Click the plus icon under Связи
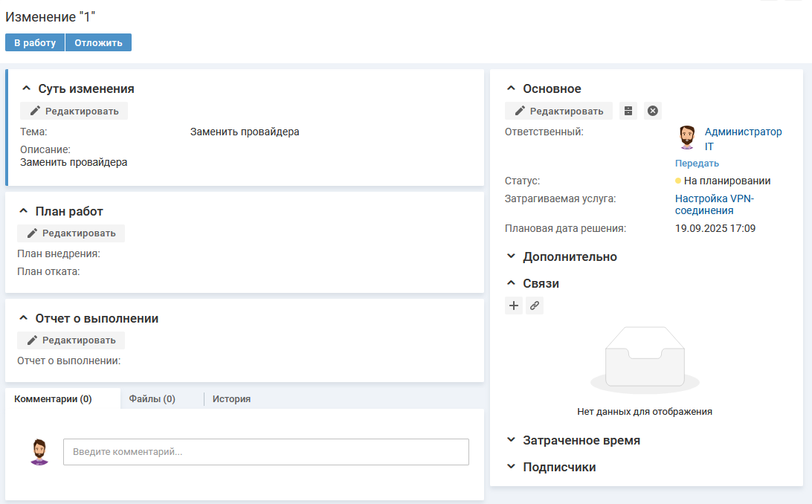 click(514, 306)
